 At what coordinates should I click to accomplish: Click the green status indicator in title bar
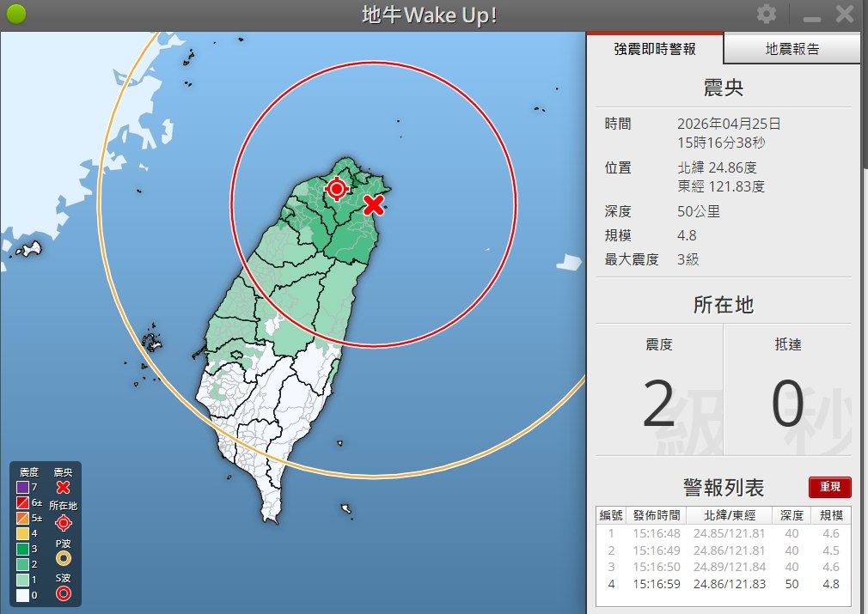pos(16,15)
